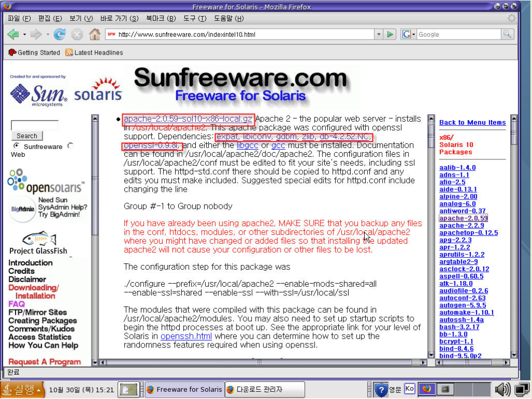Screen dimensions: 532x399
Task: Click the main content vertical scrollbar thumb
Action: (x=431, y=136)
